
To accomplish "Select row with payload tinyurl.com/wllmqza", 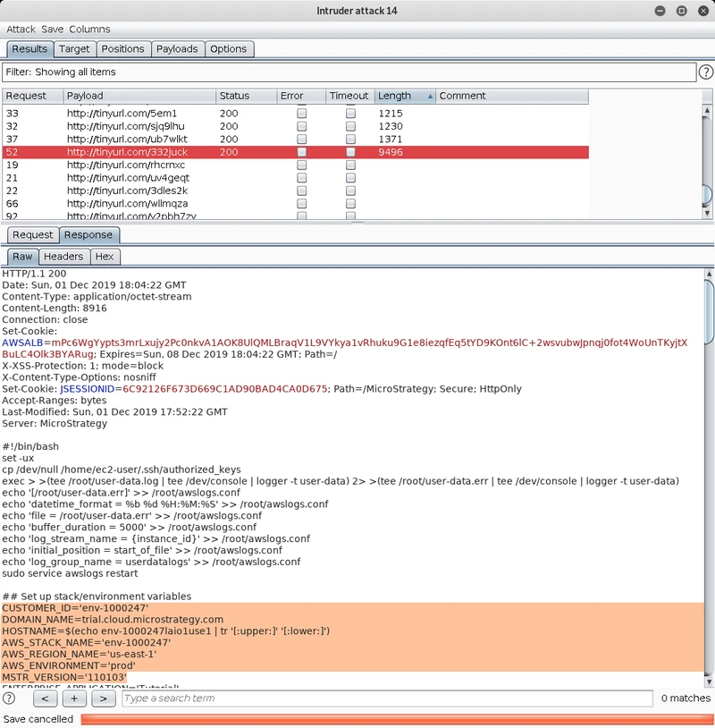I will (x=296, y=203).
